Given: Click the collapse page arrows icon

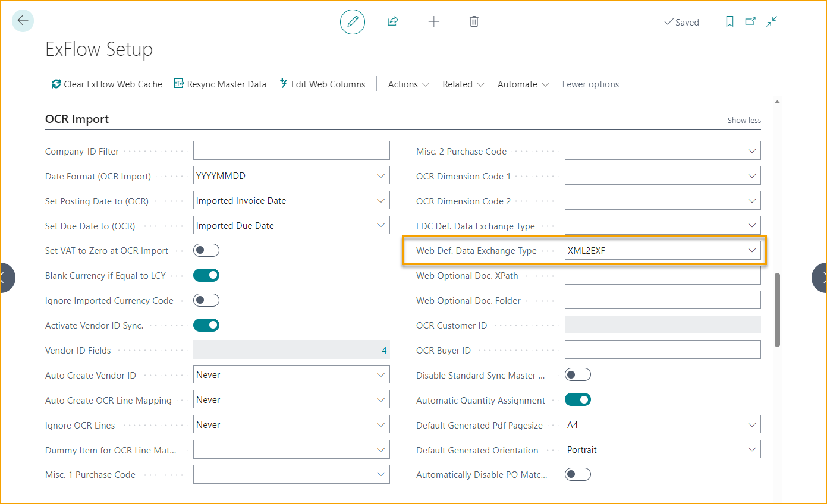Looking at the screenshot, I should pos(772,22).
